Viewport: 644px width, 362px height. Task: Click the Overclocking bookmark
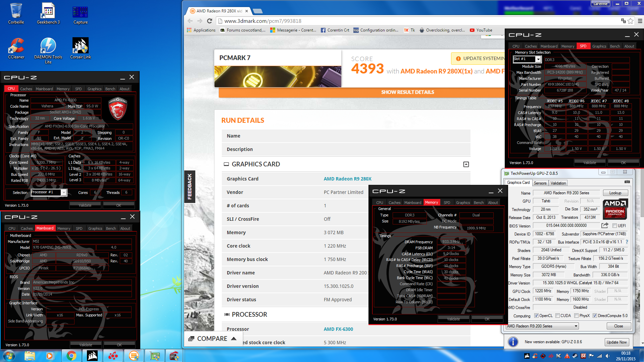coord(442,30)
